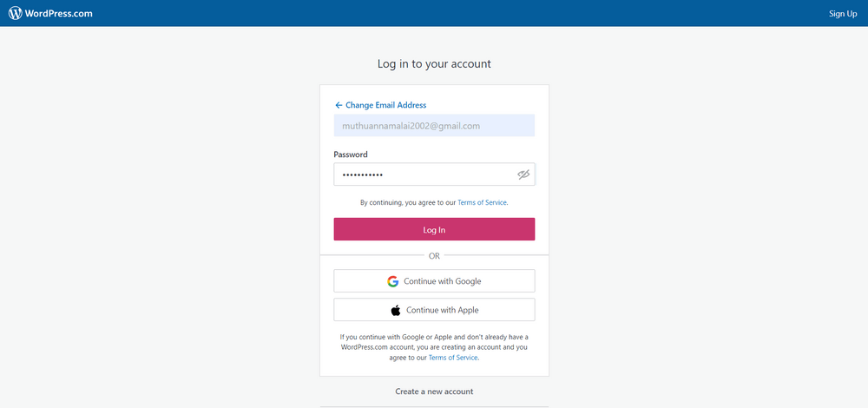Click the Google G logo icon

coord(393,281)
